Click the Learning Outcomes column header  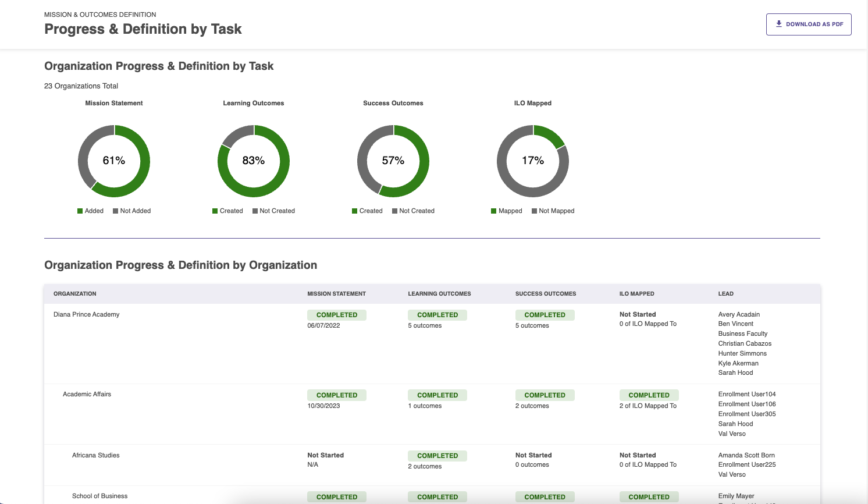pos(440,294)
